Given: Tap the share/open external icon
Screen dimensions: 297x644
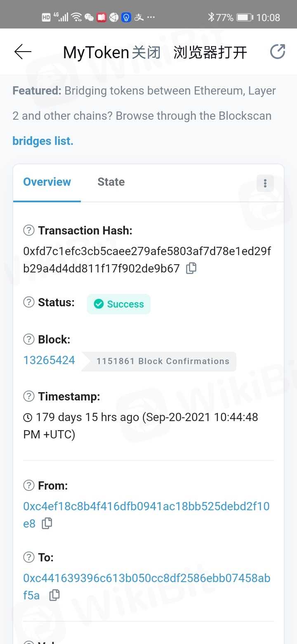Looking at the screenshot, I should [278, 52].
